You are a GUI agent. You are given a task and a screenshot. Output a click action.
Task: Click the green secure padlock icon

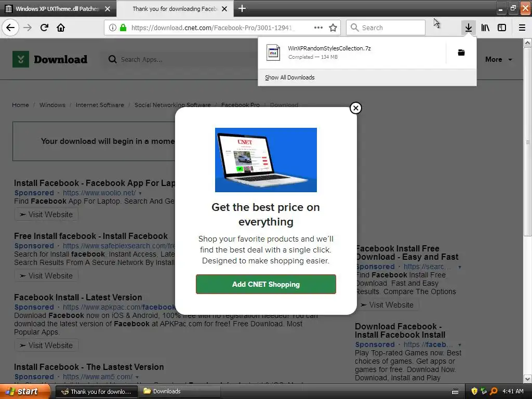(123, 28)
